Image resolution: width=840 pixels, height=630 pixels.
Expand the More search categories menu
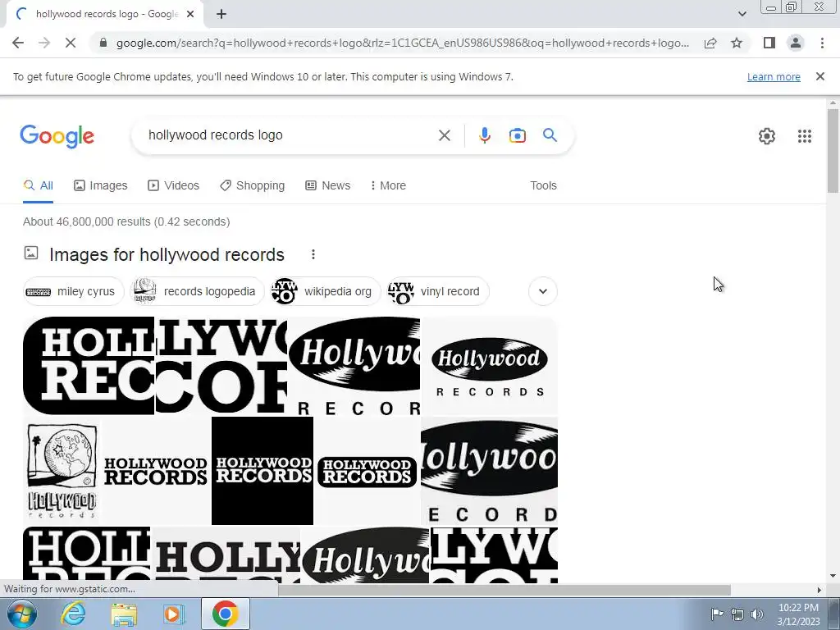(x=388, y=186)
